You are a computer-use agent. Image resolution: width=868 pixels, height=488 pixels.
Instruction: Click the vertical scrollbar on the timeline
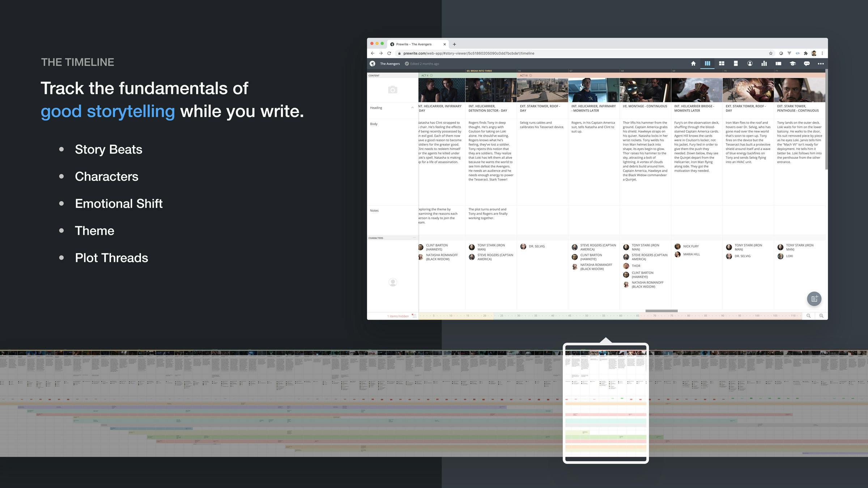(x=826, y=119)
